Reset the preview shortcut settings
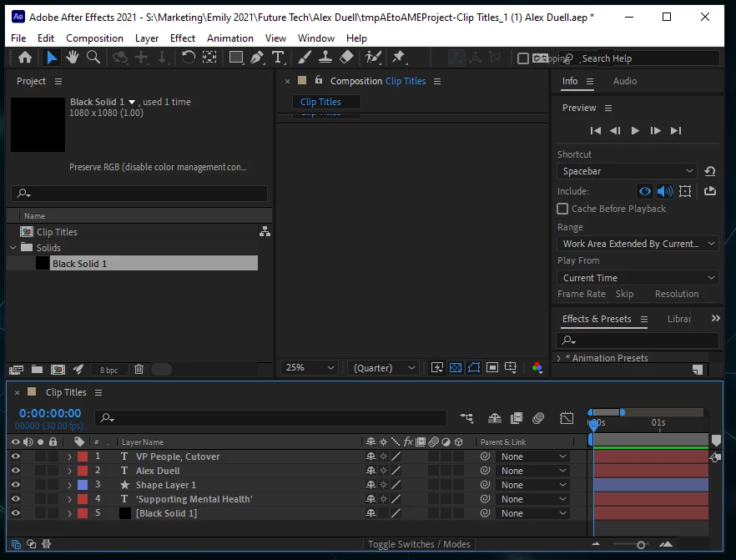 pos(709,171)
